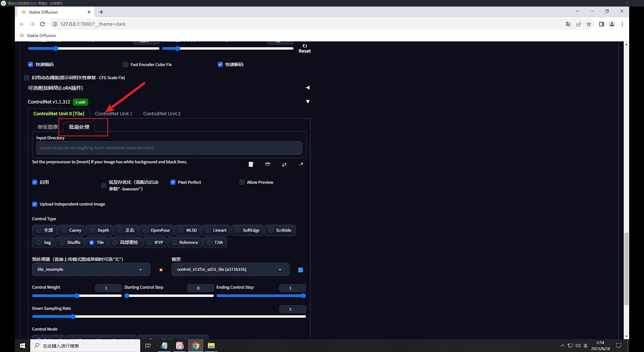Run preprocessor with the explosion icon
Image resolution: width=644 pixels, height=352 pixels.
click(161, 270)
